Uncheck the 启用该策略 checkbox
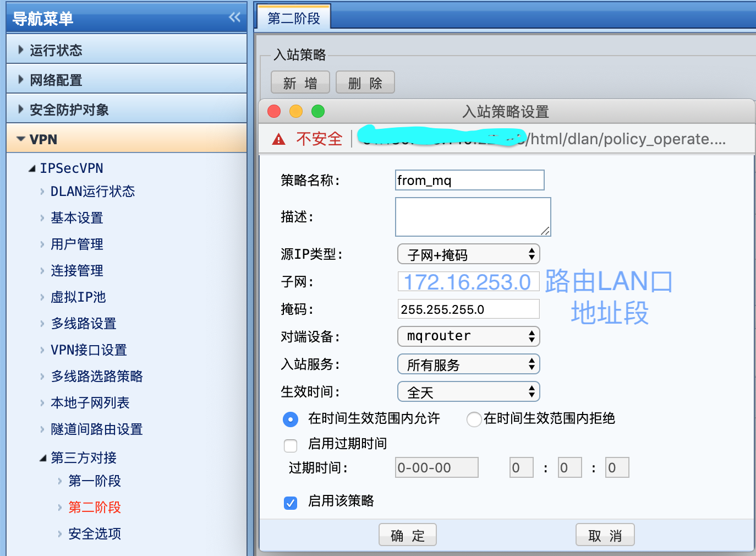This screenshot has width=756, height=556. [x=291, y=502]
